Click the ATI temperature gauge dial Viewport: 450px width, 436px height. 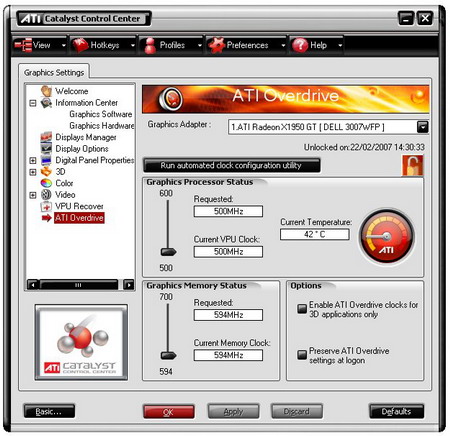coord(387,236)
